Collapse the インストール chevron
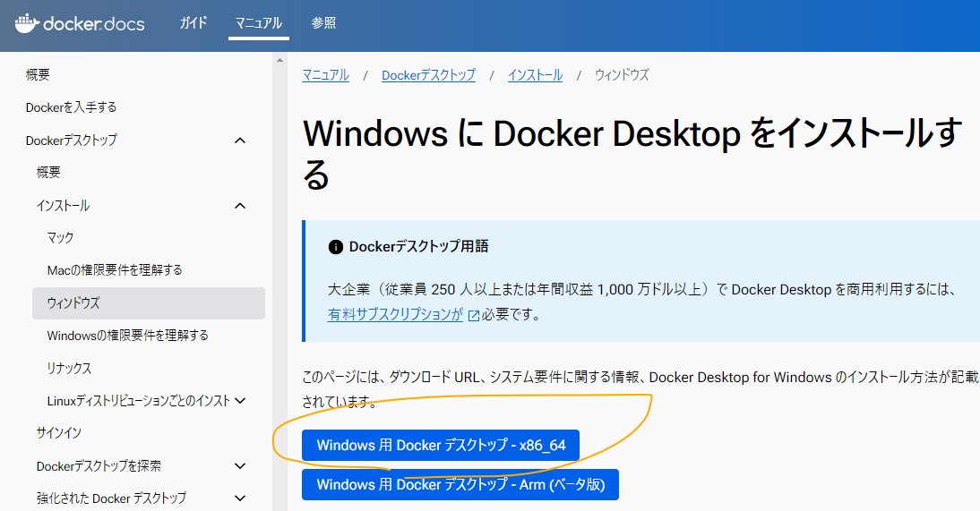 click(240, 206)
